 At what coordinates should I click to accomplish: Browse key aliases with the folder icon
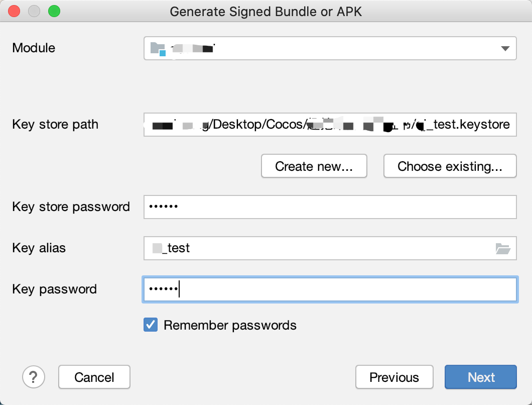(x=502, y=248)
